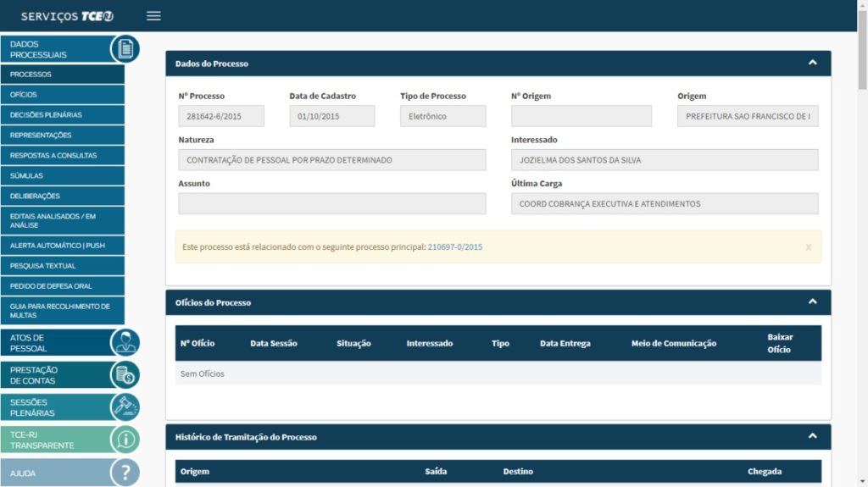
Task: Click the Nº Ofício column header
Action: (x=197, y=343)
